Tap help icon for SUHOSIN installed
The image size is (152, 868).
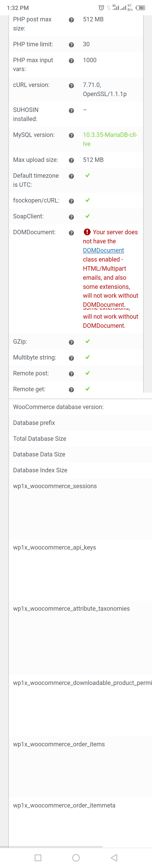click(x=71, y=110)
